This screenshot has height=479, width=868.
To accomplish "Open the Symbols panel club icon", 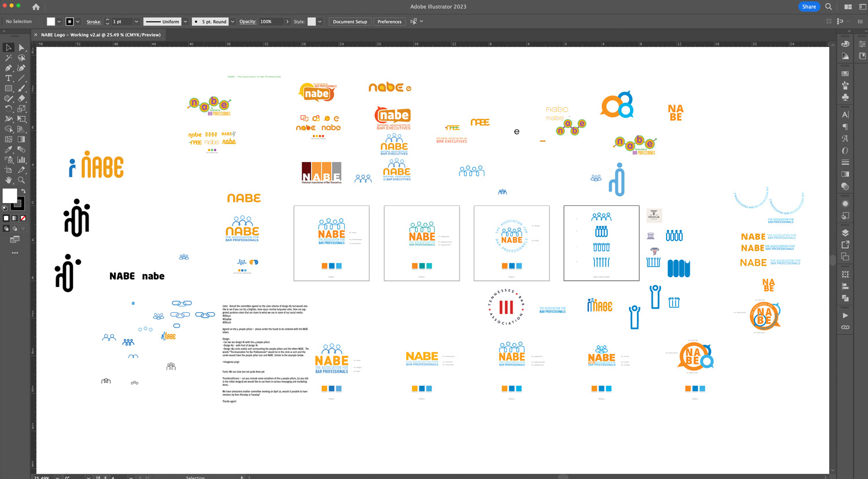I will coord(845,97).
